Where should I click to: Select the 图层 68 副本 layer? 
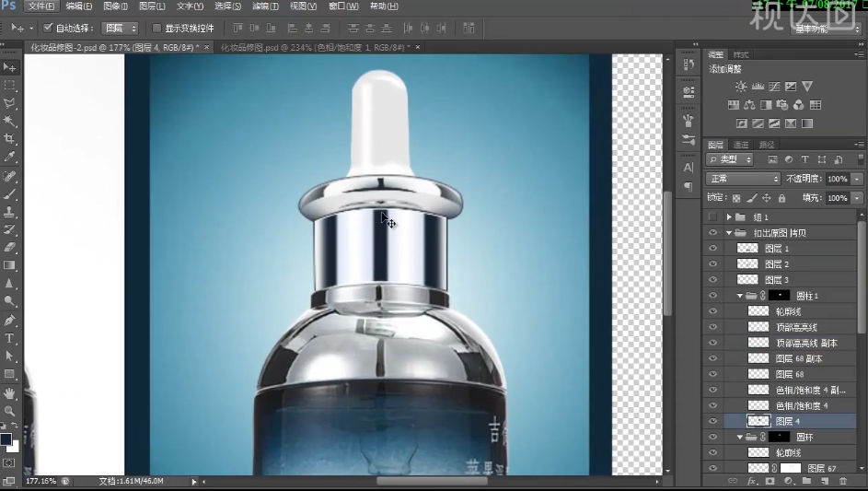tap(799, 358)
